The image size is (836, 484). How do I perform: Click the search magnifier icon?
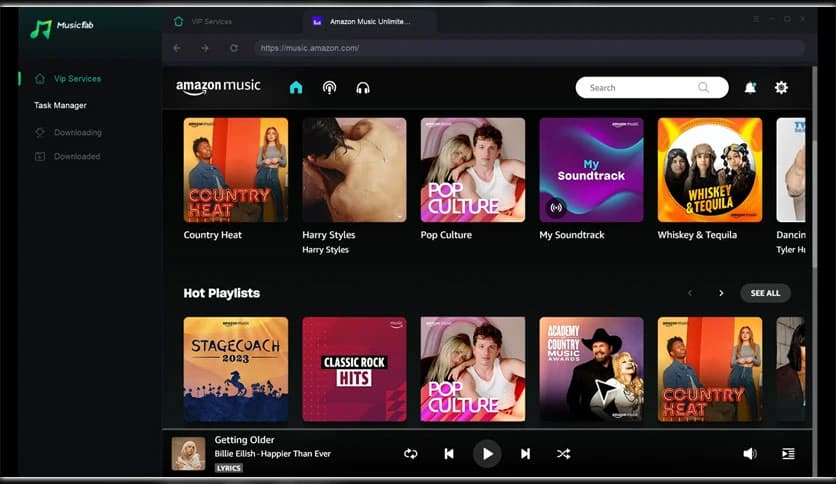pos(703,87)
